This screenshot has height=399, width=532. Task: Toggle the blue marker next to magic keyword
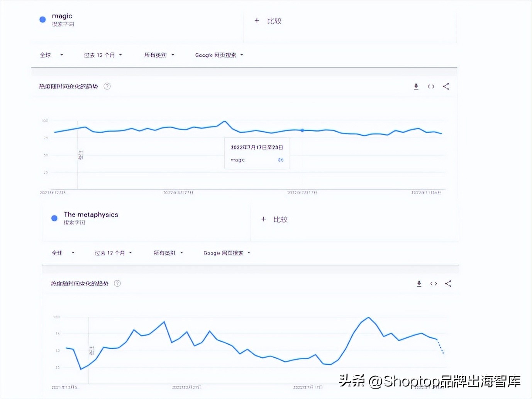click(x=42, y=19)
